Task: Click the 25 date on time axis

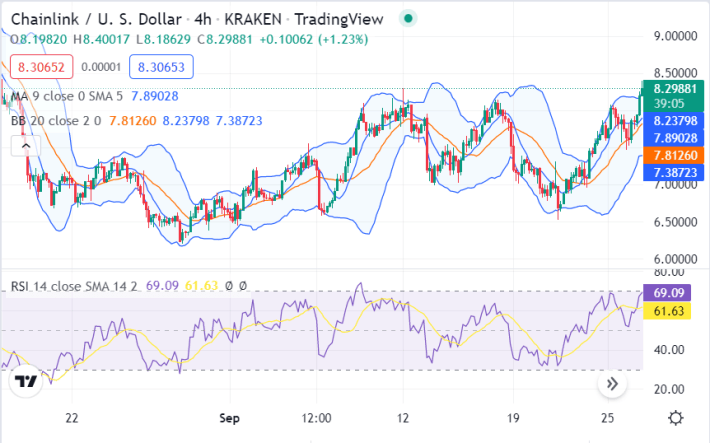Action: [608, 418]
